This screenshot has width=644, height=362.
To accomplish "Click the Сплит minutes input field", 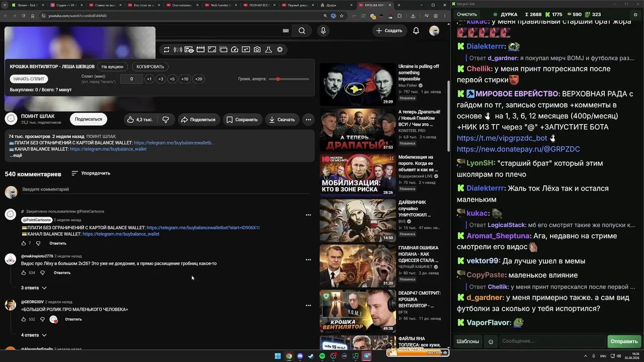I will click(132, 79).
